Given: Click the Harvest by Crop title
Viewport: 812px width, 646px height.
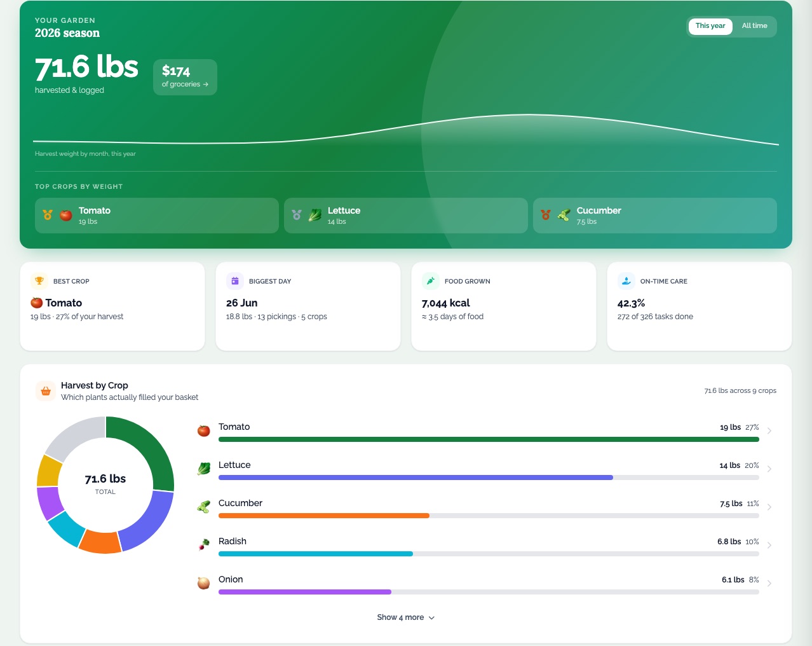Looking at the screenshot, I should coord(95,385).
